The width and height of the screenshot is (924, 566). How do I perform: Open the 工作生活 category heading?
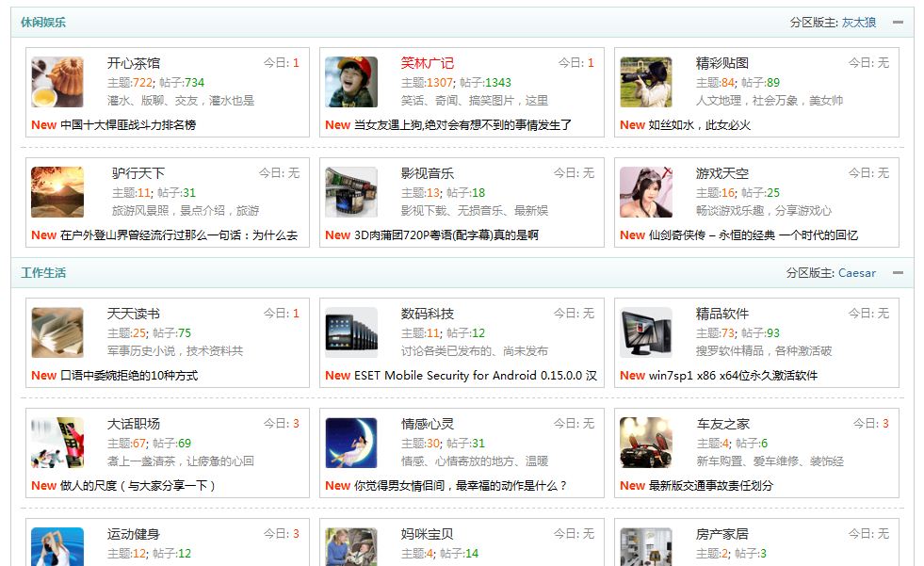[43, 273]
